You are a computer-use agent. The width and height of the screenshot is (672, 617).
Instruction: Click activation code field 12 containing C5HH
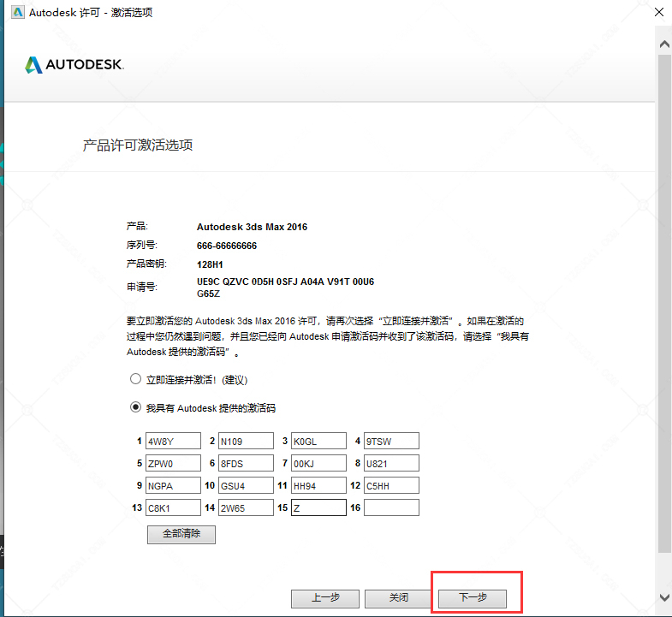(x=392, y=485)
